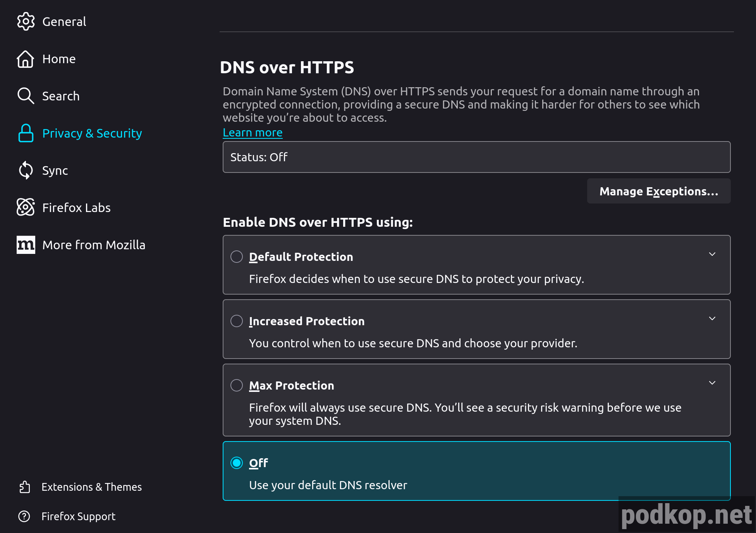Open the Firefox Labs settings section

pyautogui.click(x=76, y=208)
